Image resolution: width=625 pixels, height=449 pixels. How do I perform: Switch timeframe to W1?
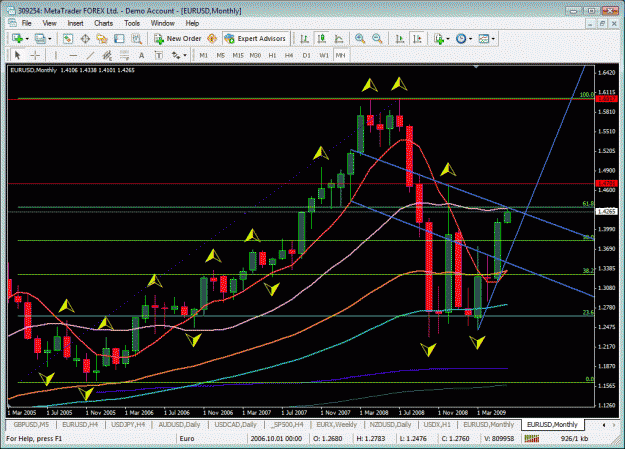coord(324,55)
